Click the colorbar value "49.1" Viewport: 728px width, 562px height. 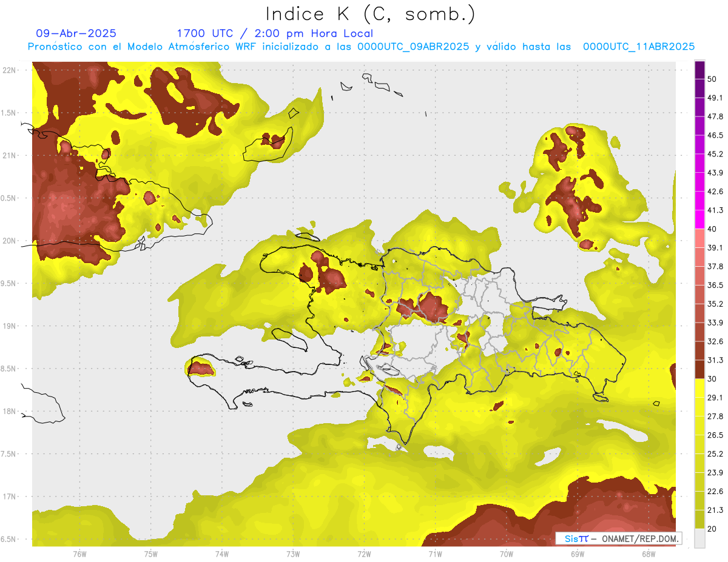pos(715,98)
